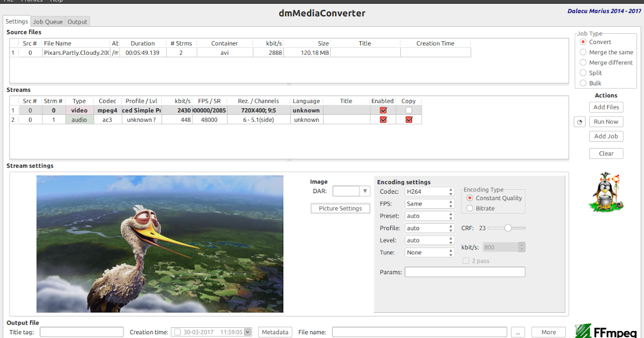
Task: Click the small clock icon beside Run Now
Action: 580,122
